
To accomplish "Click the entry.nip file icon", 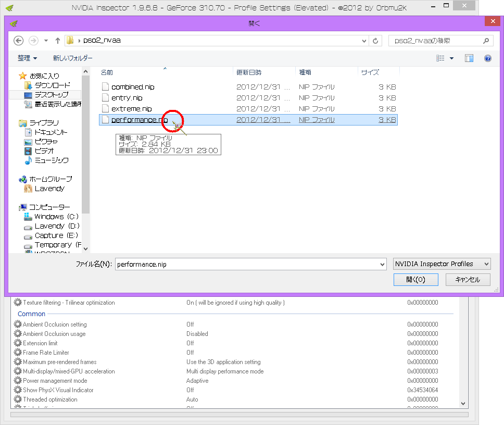I will pyautogui.click(x=105, y=98).
